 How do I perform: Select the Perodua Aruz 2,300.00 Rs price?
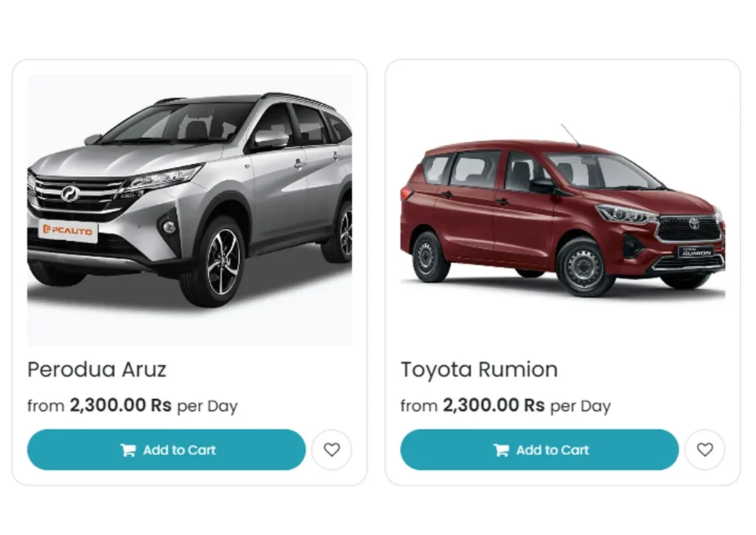(x=120, y=405)
